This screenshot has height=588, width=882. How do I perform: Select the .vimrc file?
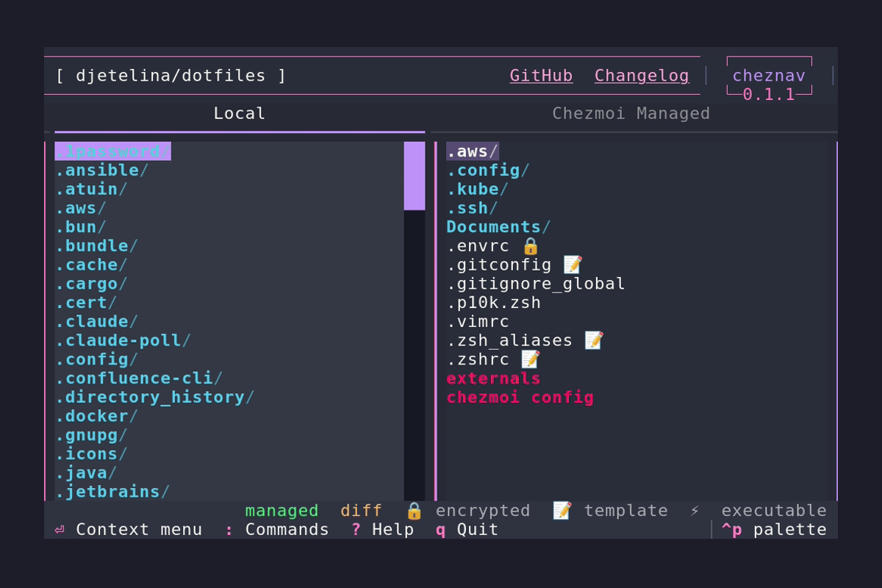(x=478, y=322)
